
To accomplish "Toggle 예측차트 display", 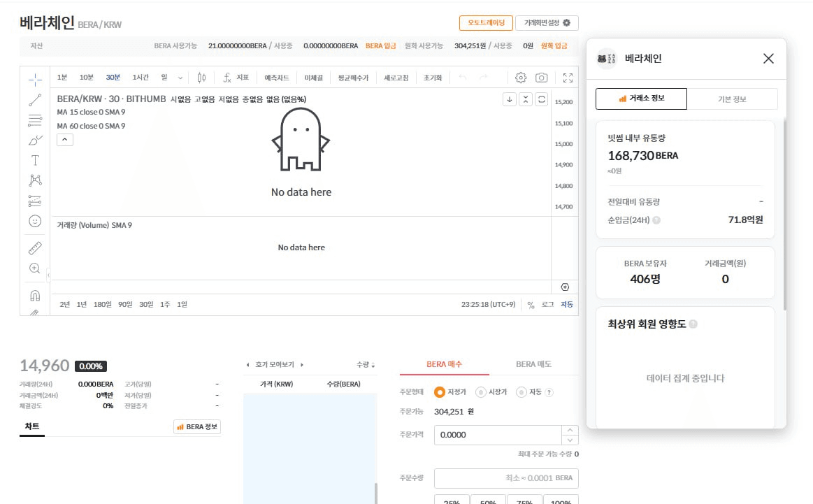I will 277,78.
